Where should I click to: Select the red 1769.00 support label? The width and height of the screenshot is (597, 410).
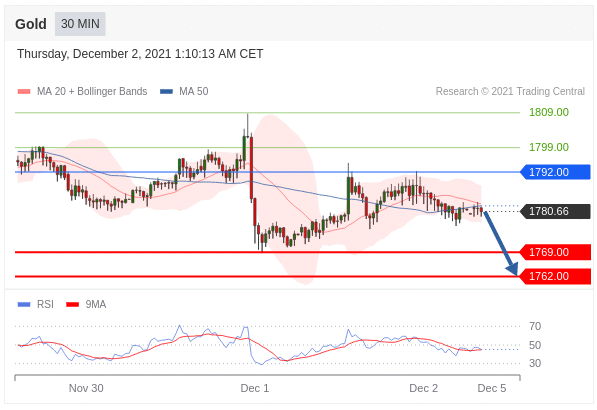point(555,252)
